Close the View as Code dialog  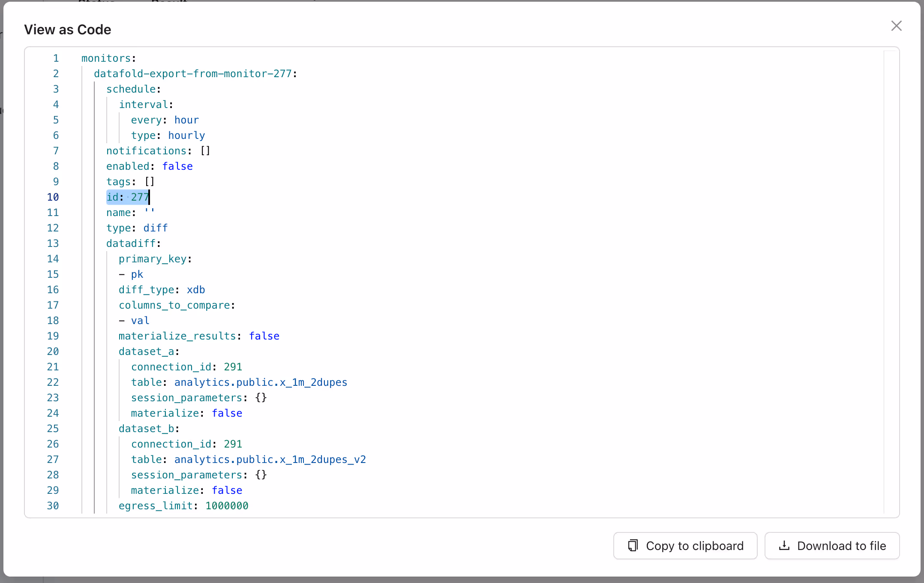click(896, 26)
